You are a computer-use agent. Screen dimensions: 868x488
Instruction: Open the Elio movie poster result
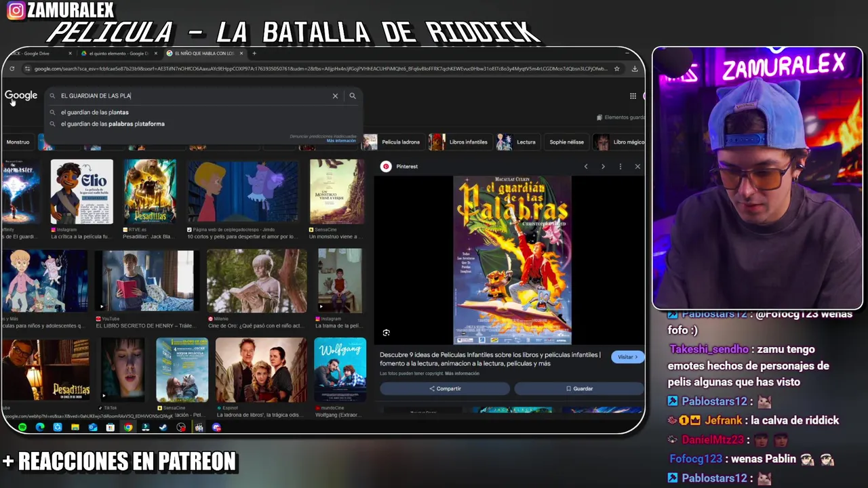[x=81, y=192]
